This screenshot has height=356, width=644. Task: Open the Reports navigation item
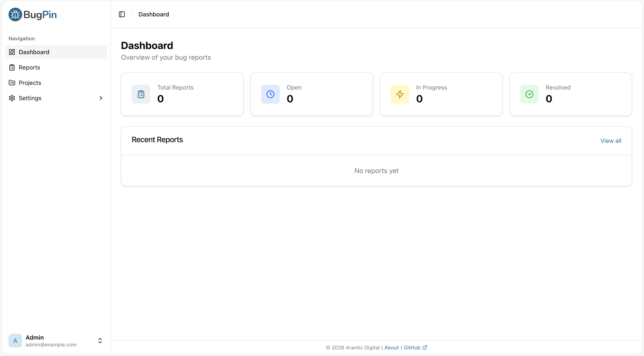pos(29,67)
